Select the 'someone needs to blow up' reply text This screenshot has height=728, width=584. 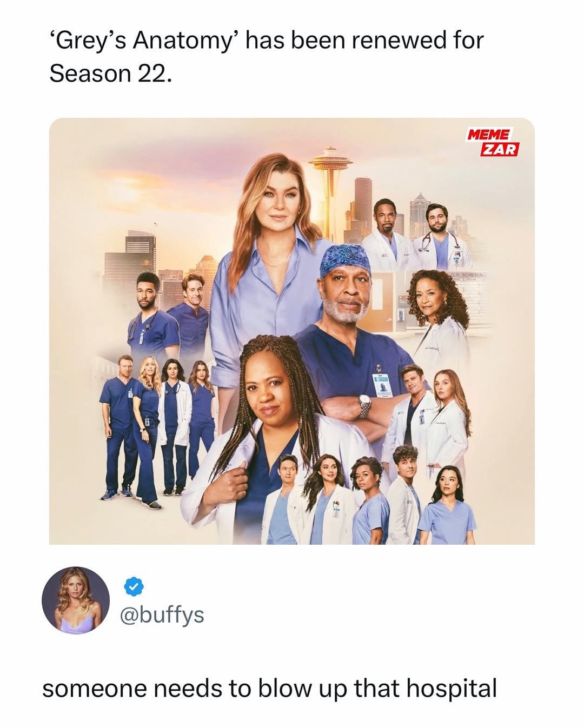pos(195,689)
